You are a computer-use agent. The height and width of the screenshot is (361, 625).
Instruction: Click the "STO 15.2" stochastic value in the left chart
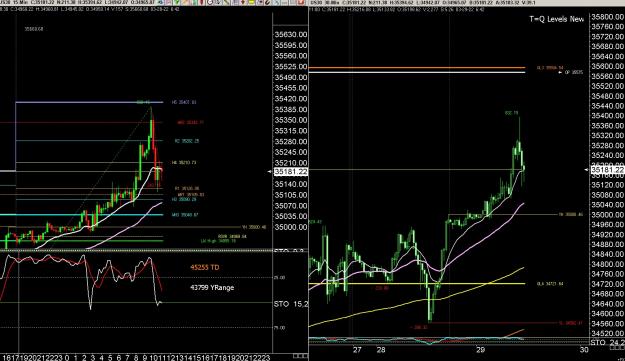(291, 304)
